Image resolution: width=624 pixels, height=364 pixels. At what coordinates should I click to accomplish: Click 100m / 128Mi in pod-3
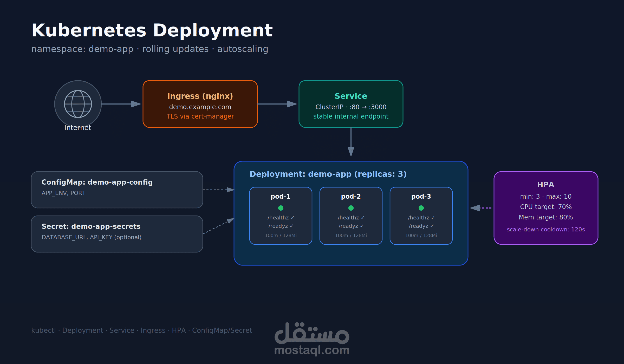coord(421,235)
